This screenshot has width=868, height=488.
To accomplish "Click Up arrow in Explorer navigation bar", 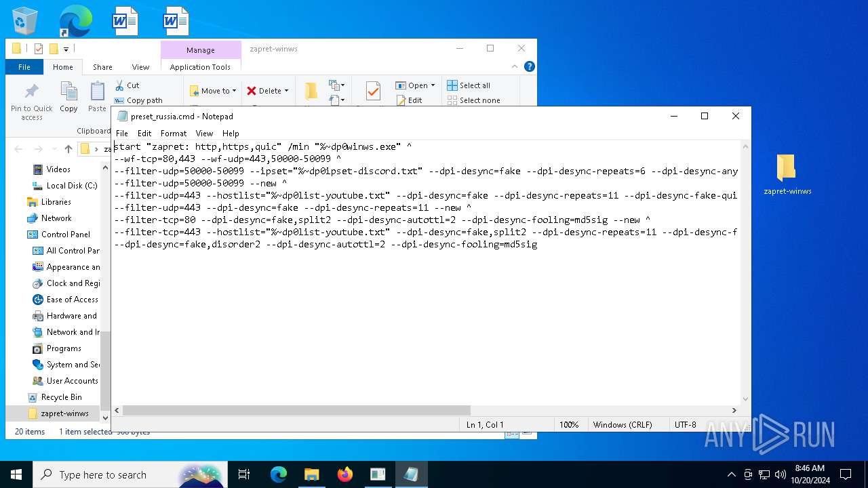I will [68, 149].
